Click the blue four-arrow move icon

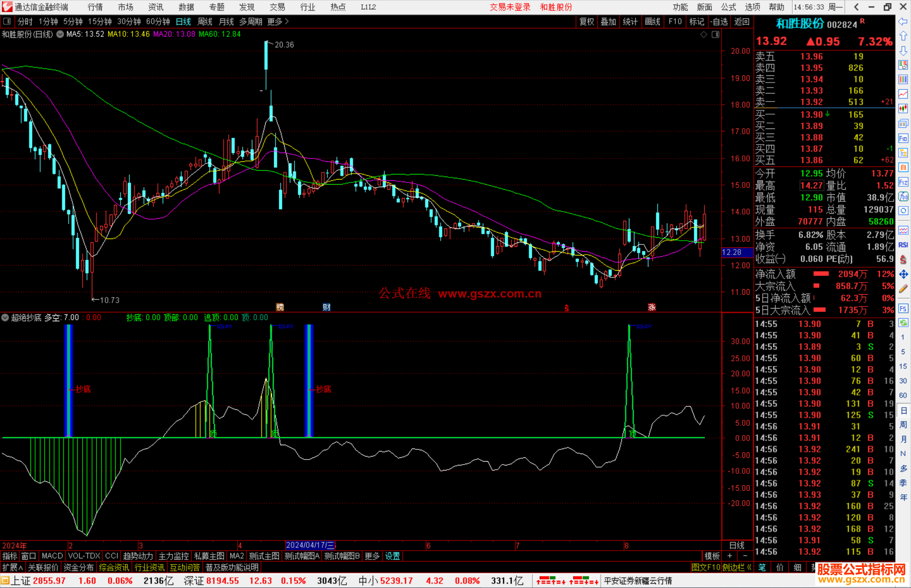[x=903, y=274]
